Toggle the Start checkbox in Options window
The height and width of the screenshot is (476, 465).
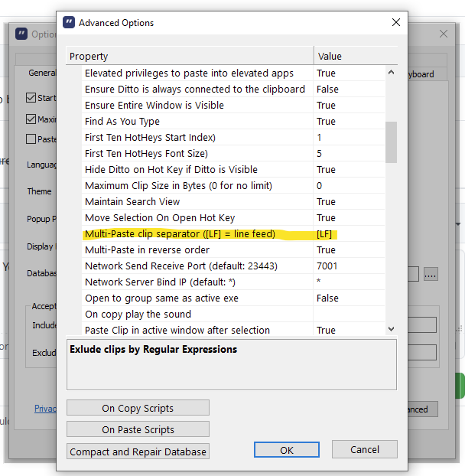click(x=31, y=98)
